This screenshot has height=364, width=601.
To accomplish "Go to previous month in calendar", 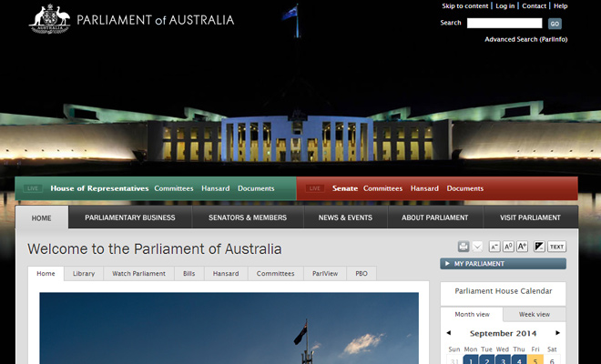I will point(448,333).
